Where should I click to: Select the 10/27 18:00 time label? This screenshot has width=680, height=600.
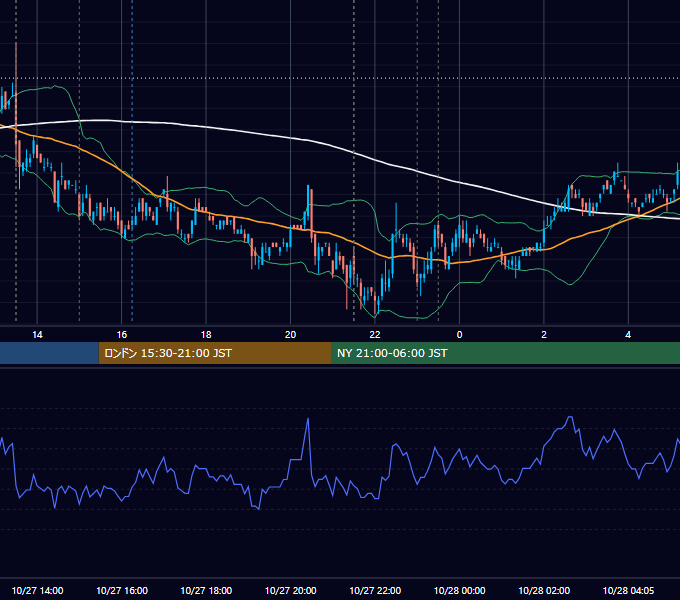[206, 590]
